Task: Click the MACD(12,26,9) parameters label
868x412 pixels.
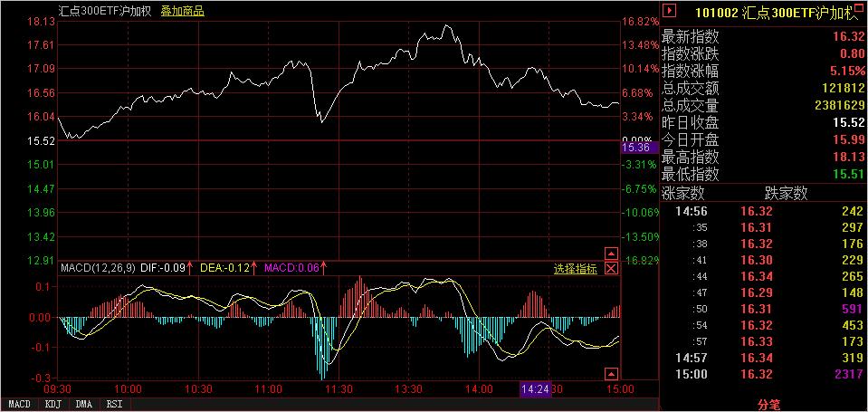Action: point(96,269)
